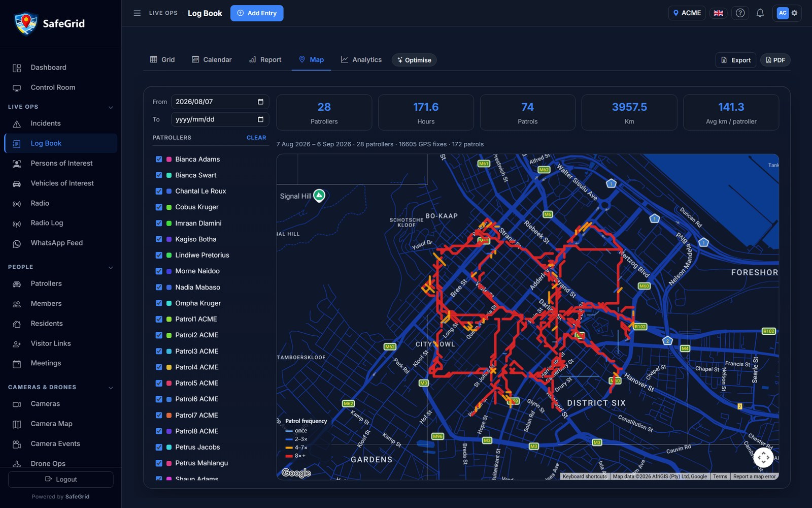The image size is (812, 508).
Task: Uncheck Imraan Dlamini patroller
Action: coord(159,224)
